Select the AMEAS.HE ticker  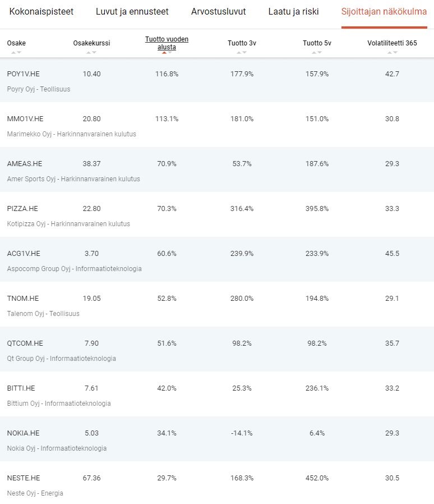(25, 164)
